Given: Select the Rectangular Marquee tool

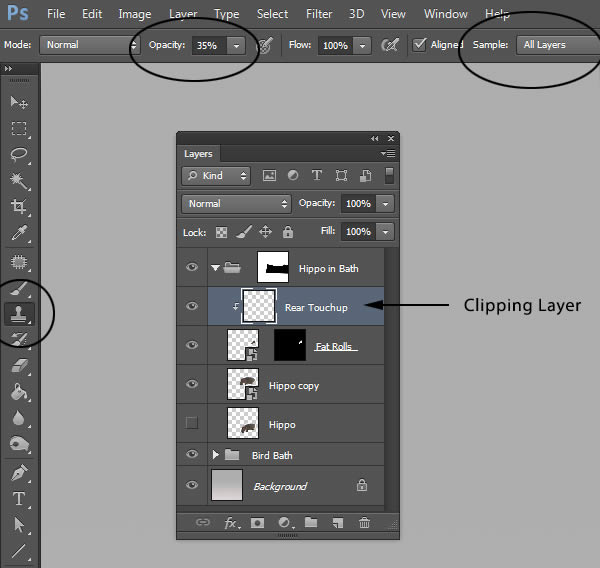Looking at the screenshot, I should 19,129.
